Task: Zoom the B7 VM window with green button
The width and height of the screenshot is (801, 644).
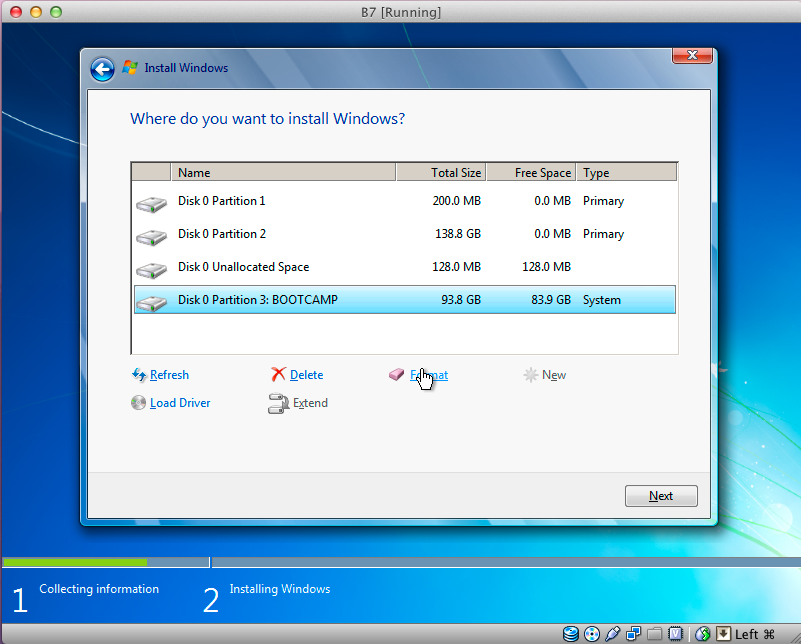Action: click(x=56, y=12)
